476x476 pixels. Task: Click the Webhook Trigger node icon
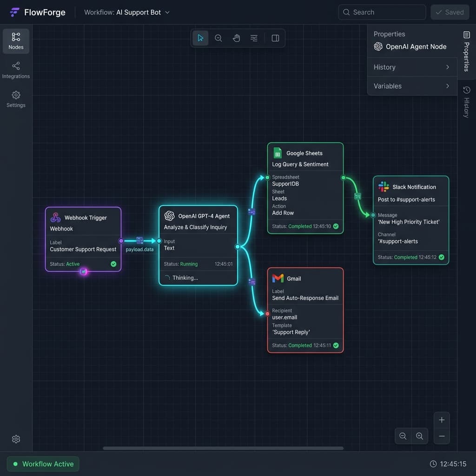56,218
